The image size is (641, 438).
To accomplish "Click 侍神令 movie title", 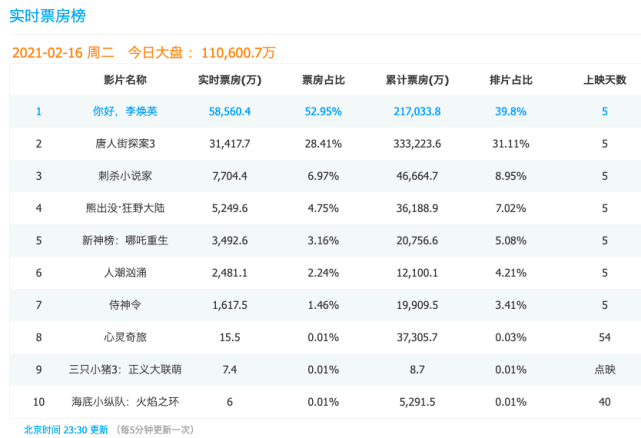I will click(x=125, y=305).
